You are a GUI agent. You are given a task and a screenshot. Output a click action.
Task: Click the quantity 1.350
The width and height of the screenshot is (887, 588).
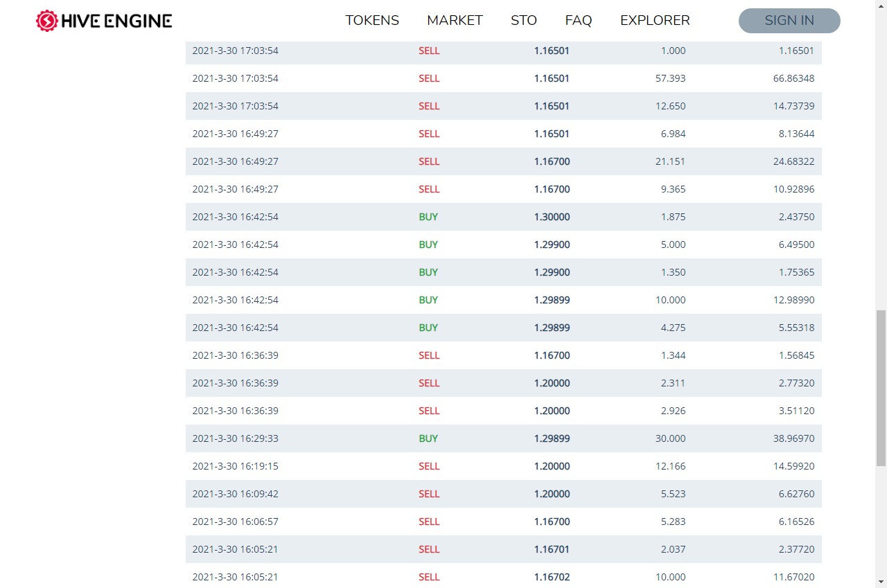[x=673, y=272]
